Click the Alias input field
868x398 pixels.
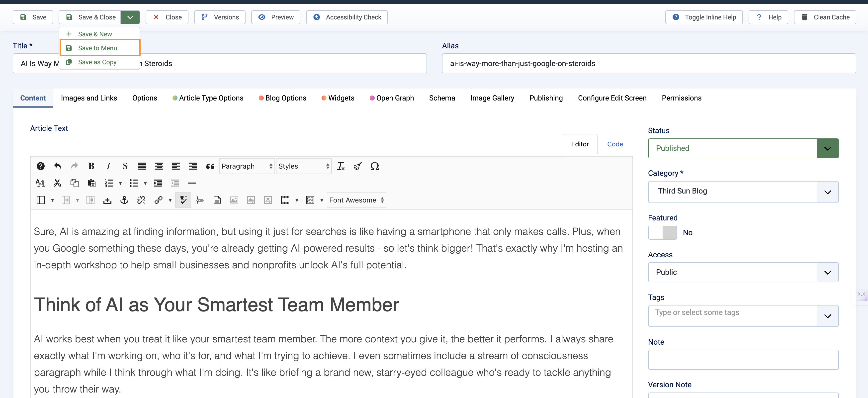(x=648, y=63)
